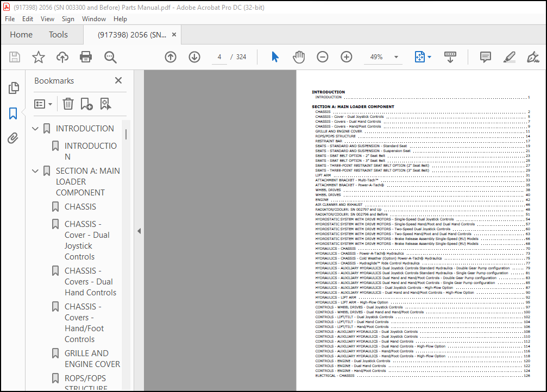Screen dimensions: 547x392
Task: Select the arrow Selection tool
Action: click(x=275, y=57)
